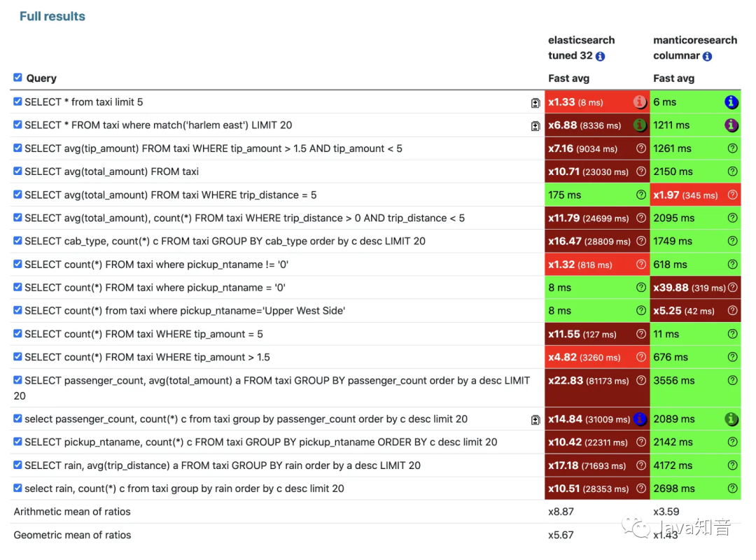Click the question icon in the x10.71 (23030 ms) cell

click(x=640, y=171)
